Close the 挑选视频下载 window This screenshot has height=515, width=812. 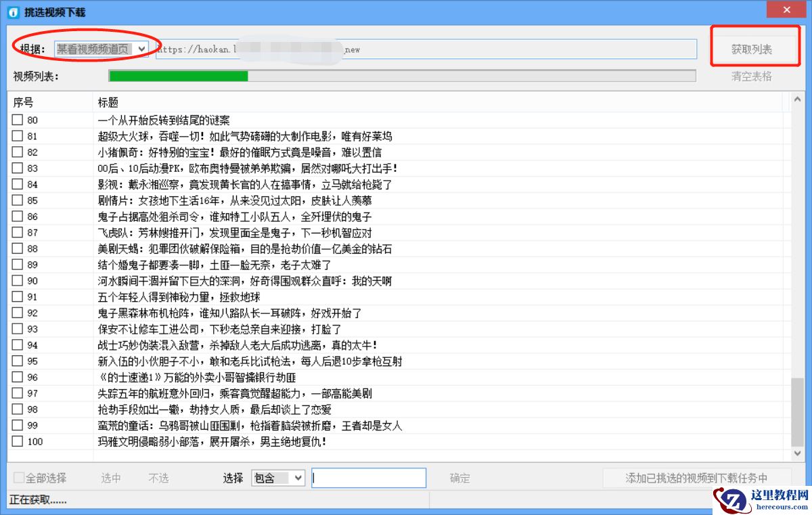pos(786,10)
